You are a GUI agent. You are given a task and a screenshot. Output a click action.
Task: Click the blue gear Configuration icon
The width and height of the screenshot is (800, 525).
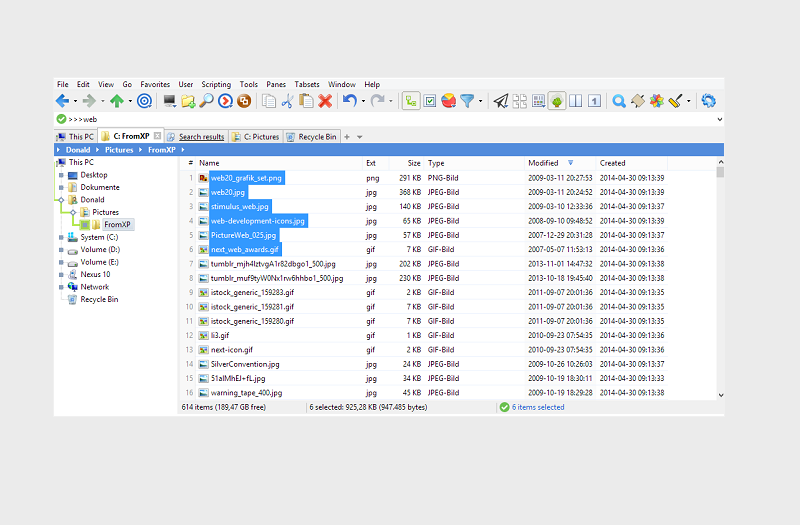709,101
